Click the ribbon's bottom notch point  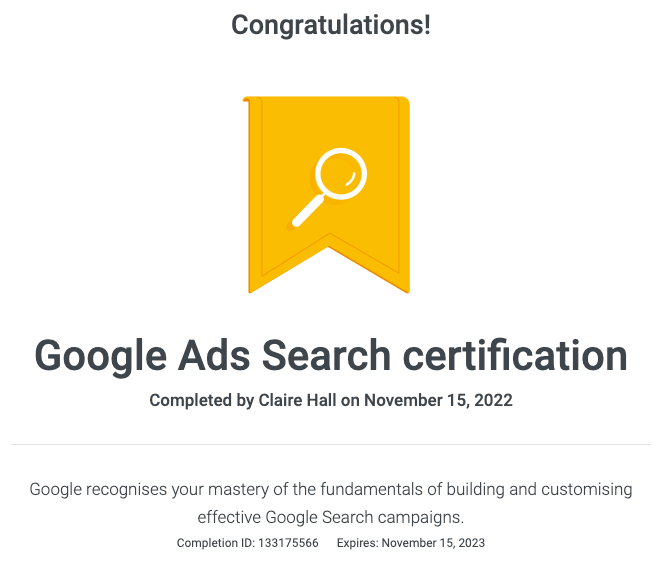(329, 246)
